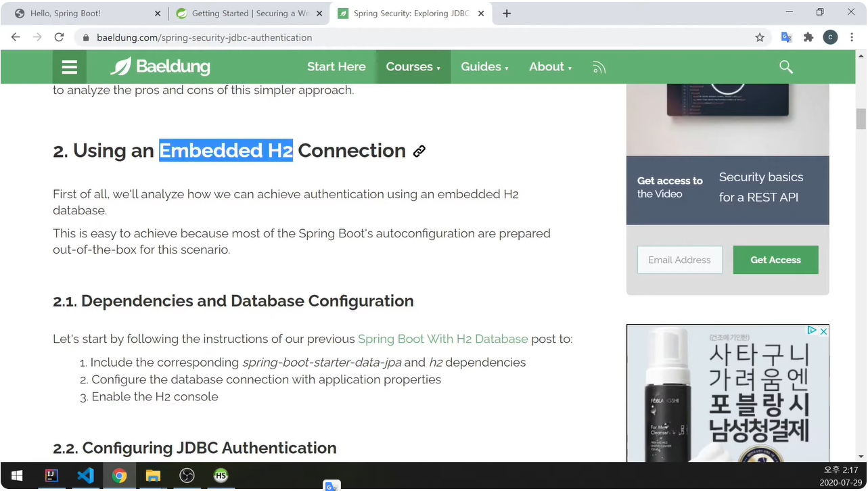This screenshot has height=491, width=868.
Task: Reload the current page
Action: coord(60,37)
